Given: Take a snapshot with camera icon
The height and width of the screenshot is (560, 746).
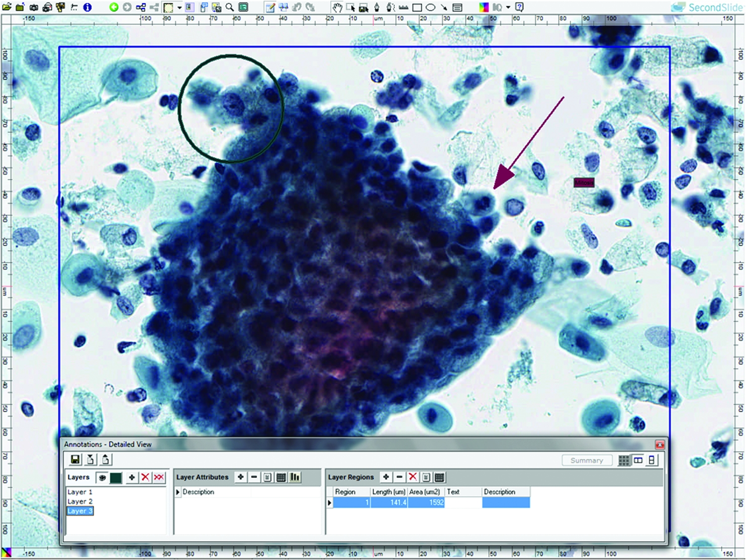Looking at the screenshot, I should coord(34,7).
